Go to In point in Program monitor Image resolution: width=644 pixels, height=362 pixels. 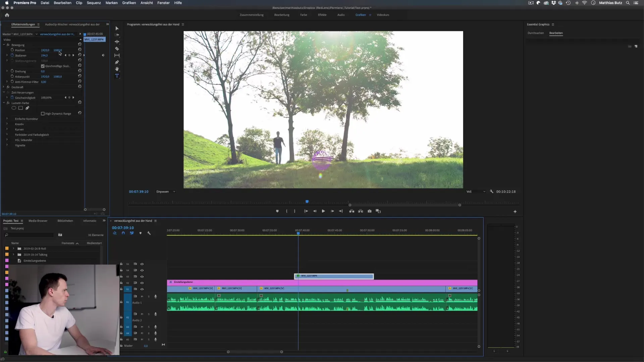[x=306, y=211]
